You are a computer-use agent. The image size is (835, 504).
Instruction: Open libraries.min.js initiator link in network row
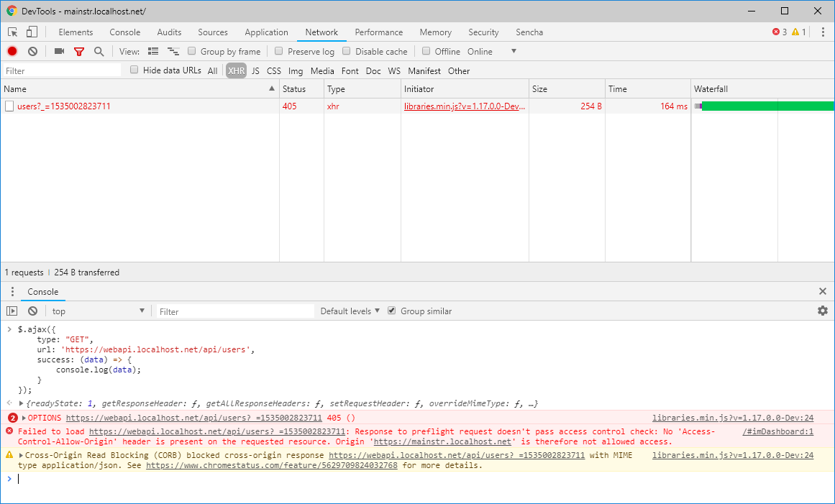[x=465, y=106]
